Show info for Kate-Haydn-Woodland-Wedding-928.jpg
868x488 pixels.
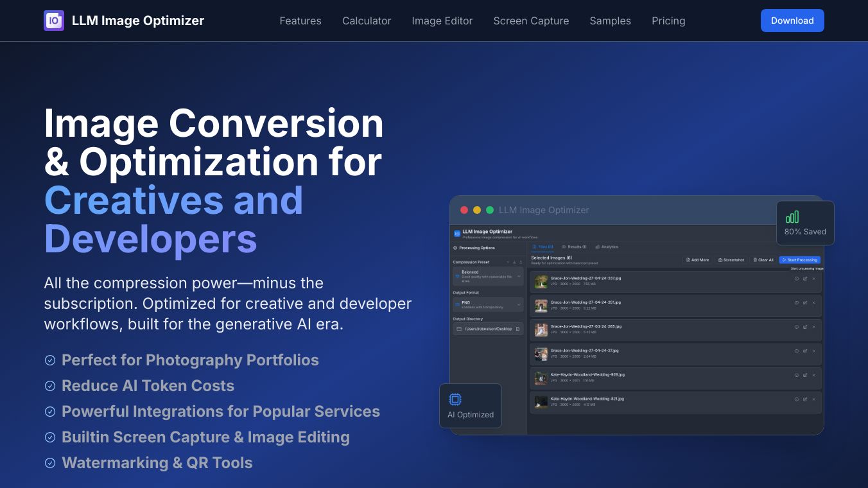click(797, 375)
